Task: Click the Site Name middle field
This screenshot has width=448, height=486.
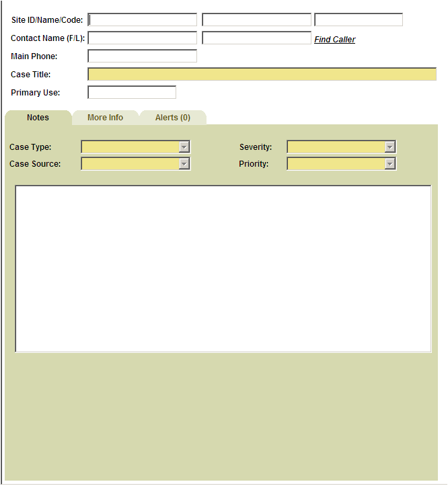Action: (256, 20)
